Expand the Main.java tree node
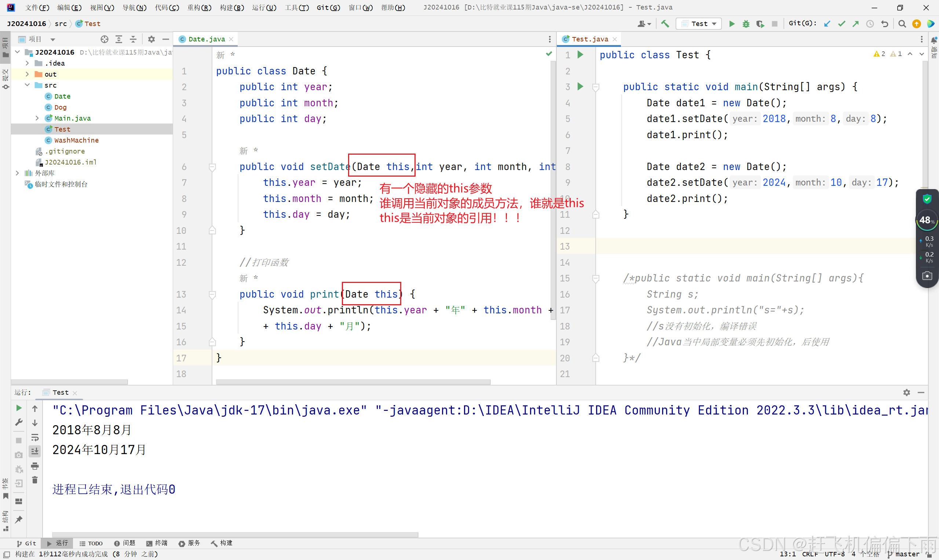Screen dimensions: 939x560 click(37, 118)
